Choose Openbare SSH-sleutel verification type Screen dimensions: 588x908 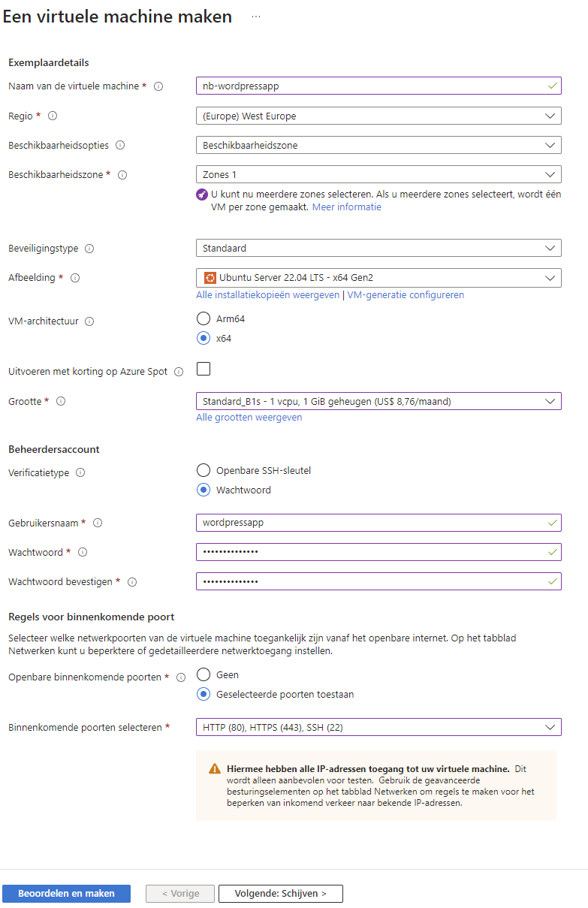(203, 471)
